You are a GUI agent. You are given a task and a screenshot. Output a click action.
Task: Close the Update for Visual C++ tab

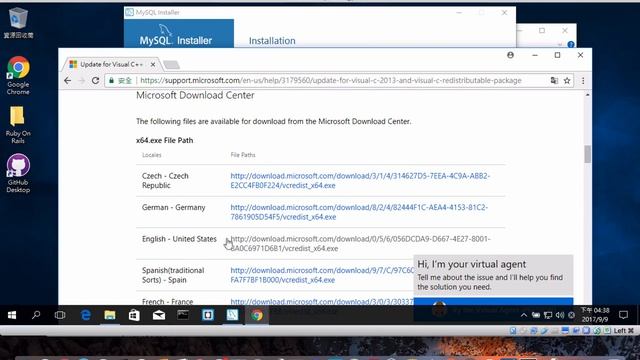coord(153,64)
